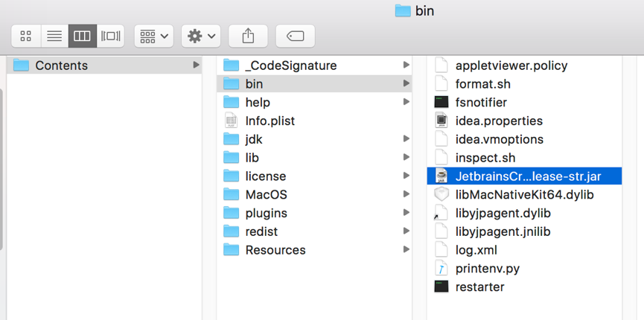Select the file name libMacNativeKit64.dylib
This screenshot has height=320, width=644.
(524, 195)
